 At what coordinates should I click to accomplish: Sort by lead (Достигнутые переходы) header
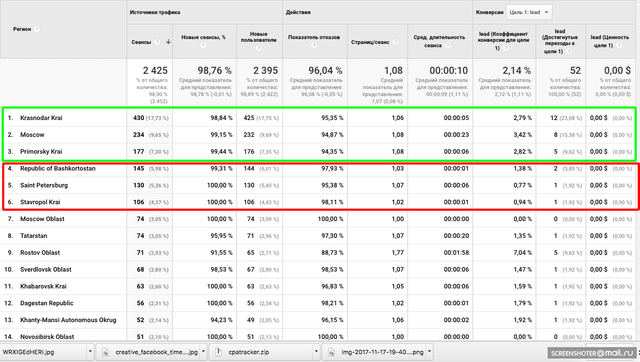point(560,41)
